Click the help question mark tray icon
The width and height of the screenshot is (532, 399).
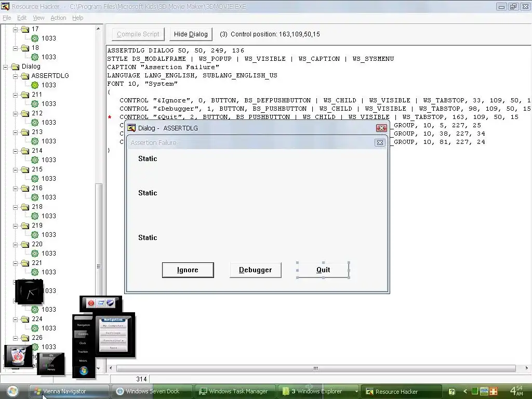click(451, 392)
